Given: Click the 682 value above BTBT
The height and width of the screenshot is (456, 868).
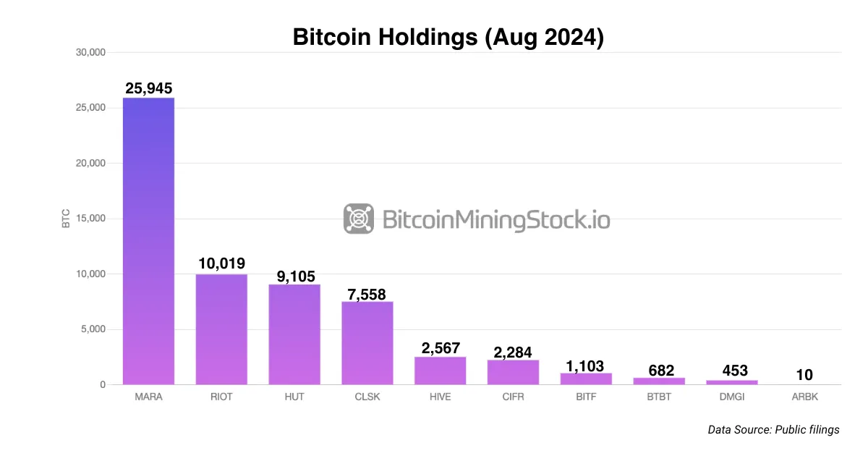Looking at the screenshot, I should pos(659,370).
